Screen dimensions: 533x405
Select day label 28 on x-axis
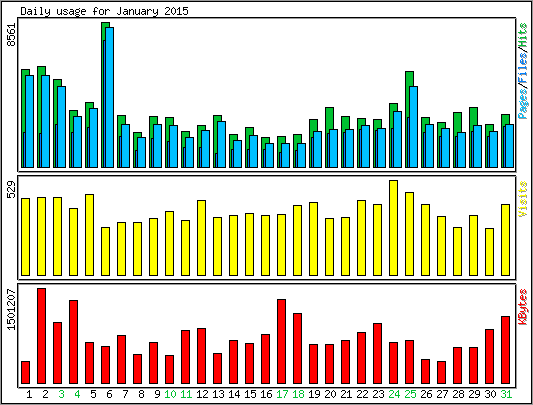458,394
